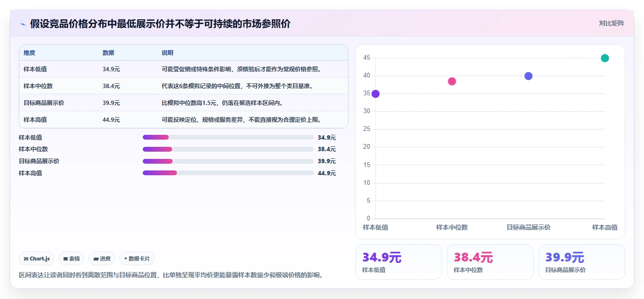This screenshot has width=644, height=299.
Task: Click the 44.9元 value in the table
Action: pyautogui.click(x=111, y=120)
